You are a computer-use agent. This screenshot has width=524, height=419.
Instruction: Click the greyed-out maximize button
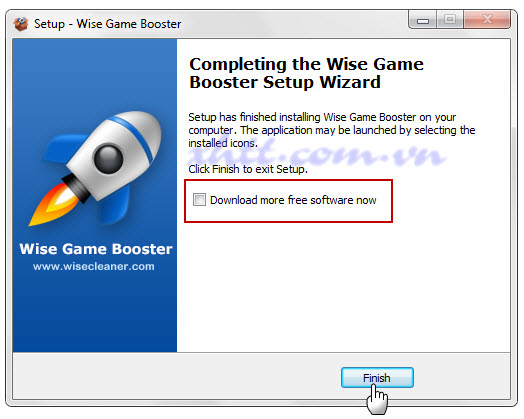pyautogui.click(x=450, y=20)
